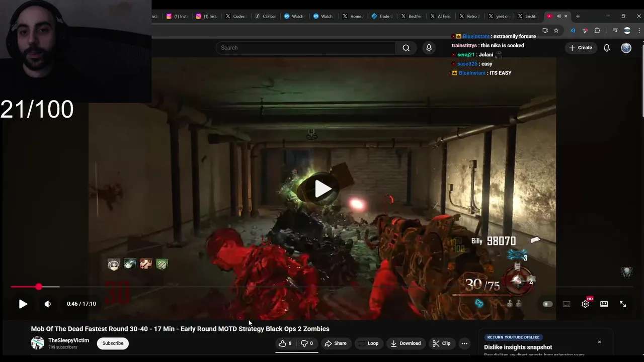Click the video title text
The height and width of the screenshot is (362, 644).
point(180,329)
